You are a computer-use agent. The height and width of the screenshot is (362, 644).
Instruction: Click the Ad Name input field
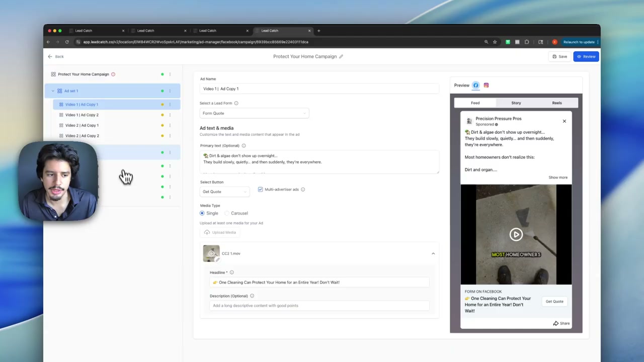pos(319,89)
